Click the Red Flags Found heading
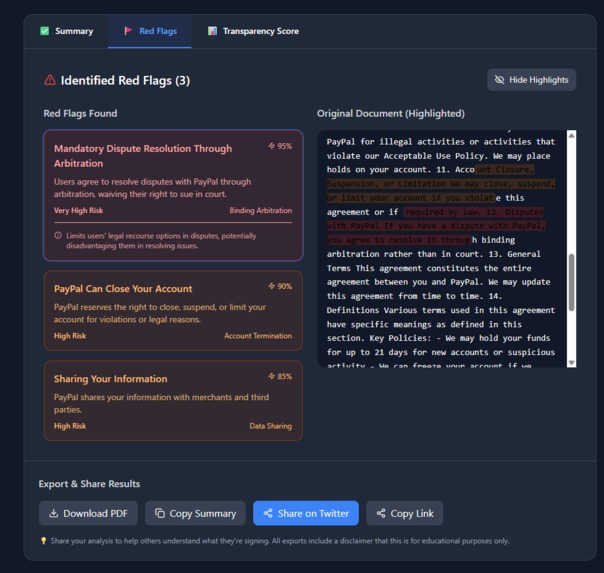This screenshot has height=573, width=604. pyautogui.click(x=80, y=114)
